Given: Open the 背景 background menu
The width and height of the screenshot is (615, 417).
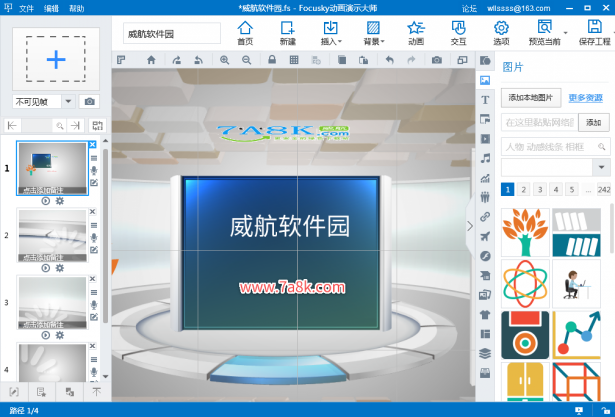Looking at the screenshot, I should click(374, 33).
